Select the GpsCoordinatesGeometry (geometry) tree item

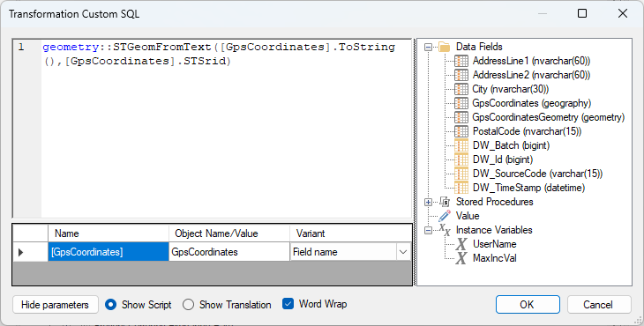click(549, 117)
